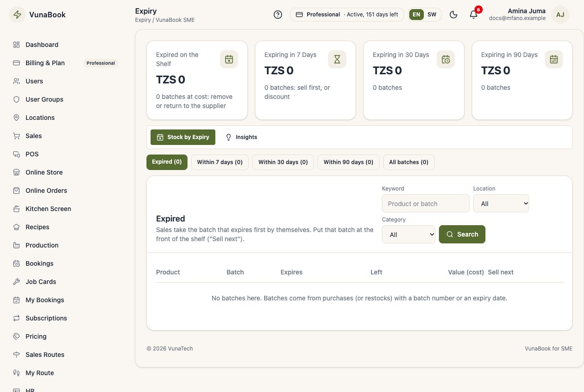The height and width of the screenshot is (392, 584).
Task: Click the Expired on the Shelf card icon
Action: coord(229,59)
